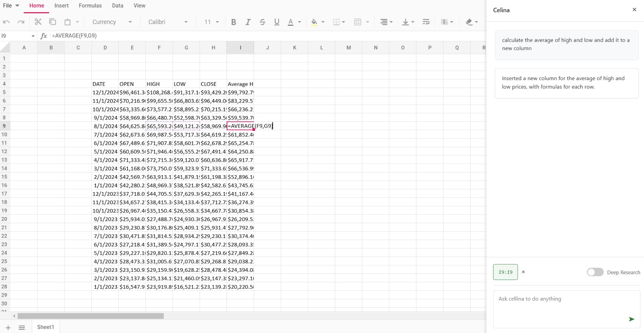Image resolution: width=644 pixels, height=333 pixels.
Task: Click the cell borders icon
Action: pos(336,22)
